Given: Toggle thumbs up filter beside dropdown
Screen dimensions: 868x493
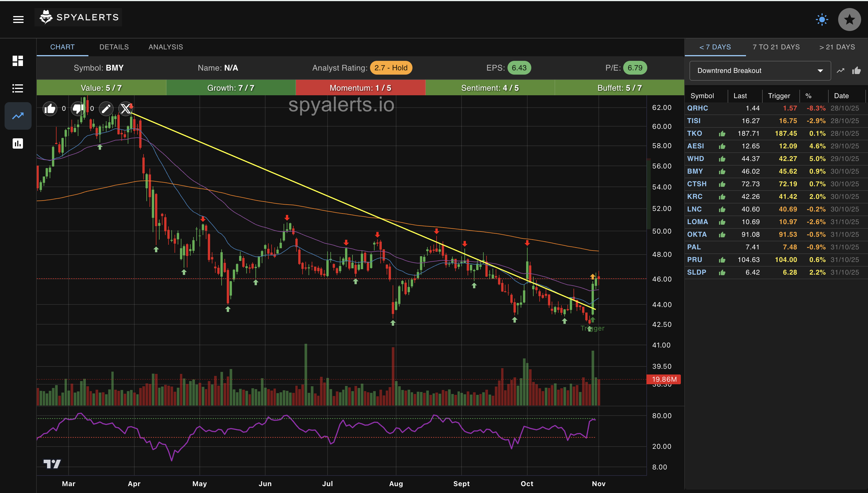Looking at the screenshot, I should 856,71.
